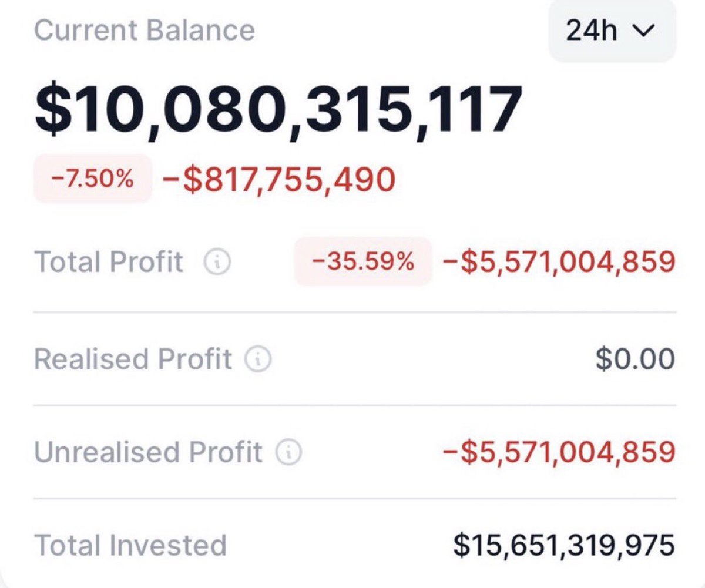This screenshot has width=705, height=588.
Task: Click the Total Profit label
Action: (x=109, y=261)
